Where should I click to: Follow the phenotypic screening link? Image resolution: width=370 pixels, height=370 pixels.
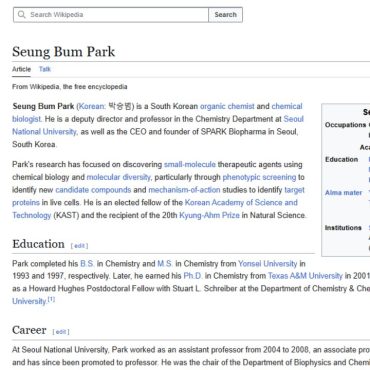(x=259, y=177)
